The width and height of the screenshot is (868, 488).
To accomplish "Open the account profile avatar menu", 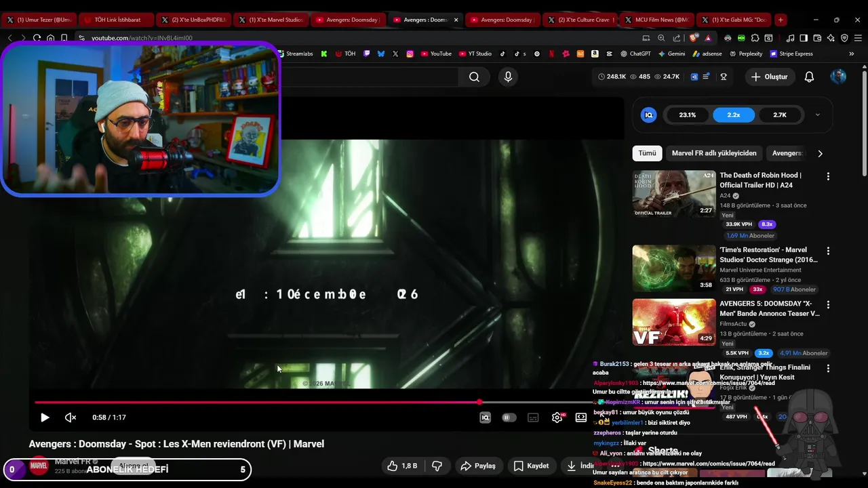I will [x=838, y=77].
